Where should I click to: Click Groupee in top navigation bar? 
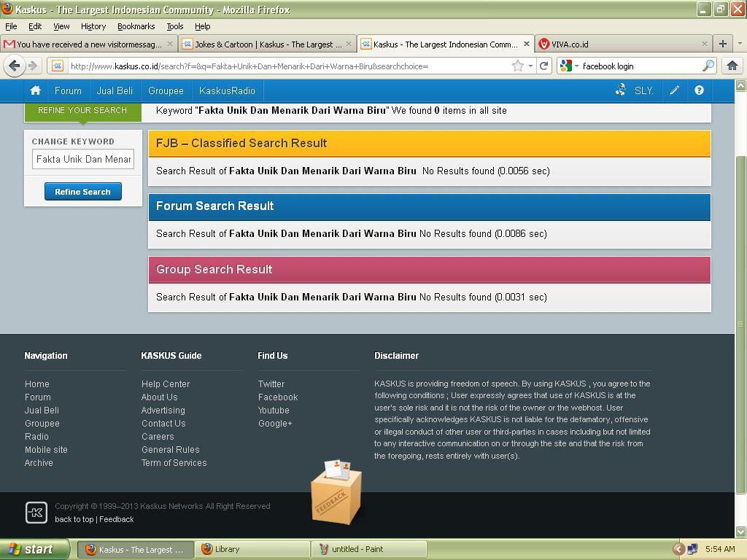click(x=166, y=90)
